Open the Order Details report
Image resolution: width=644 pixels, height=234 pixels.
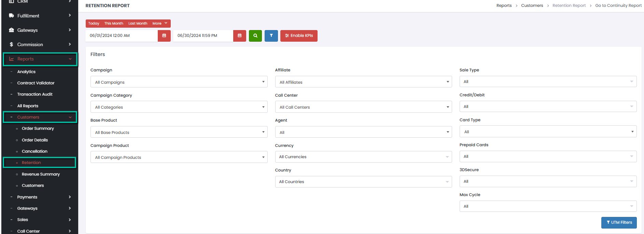(35, 140)
